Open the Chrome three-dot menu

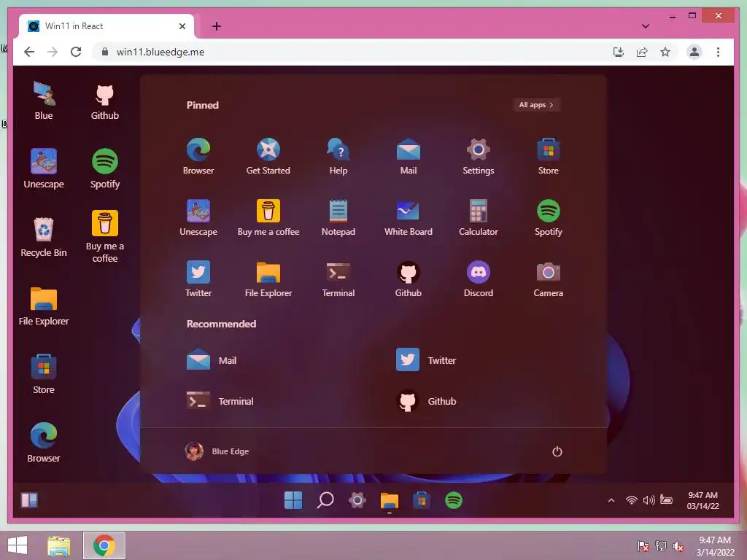click(x=718, y=52)
